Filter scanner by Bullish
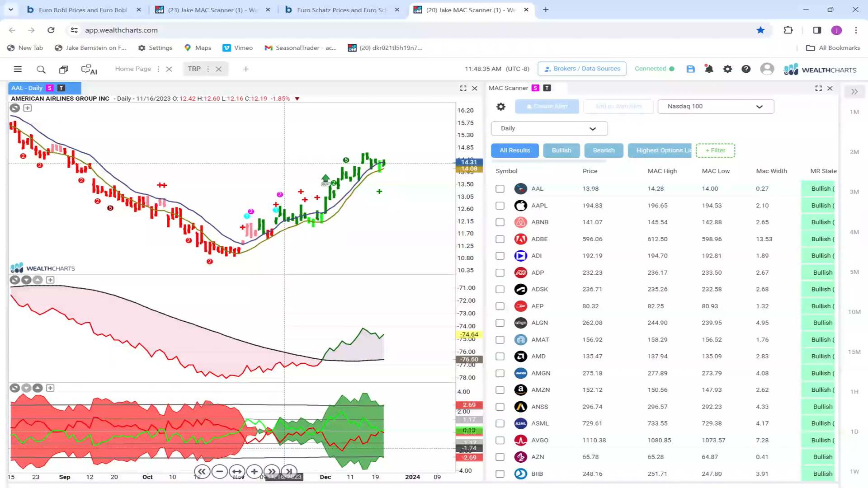 [561, 150]
